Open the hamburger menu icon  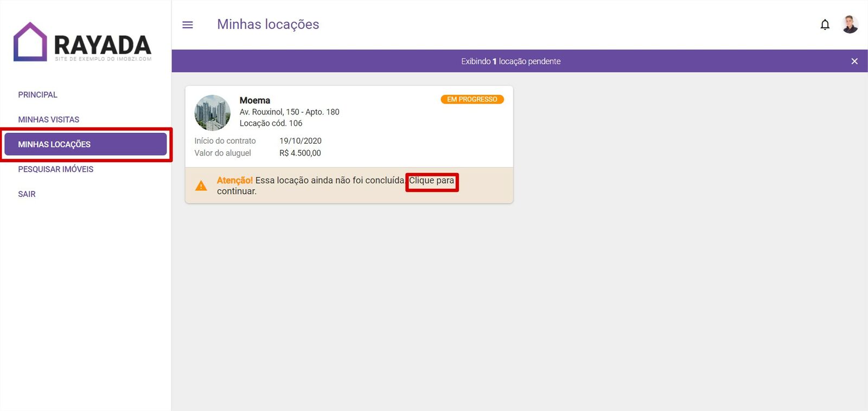(x=188, y=25)
